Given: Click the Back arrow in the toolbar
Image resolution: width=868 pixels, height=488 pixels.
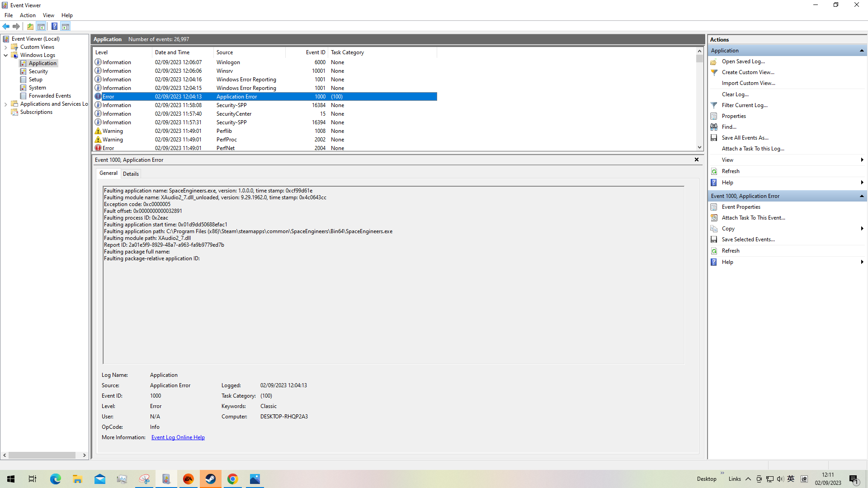Looking at the screenshot, I should pos(6,26).
